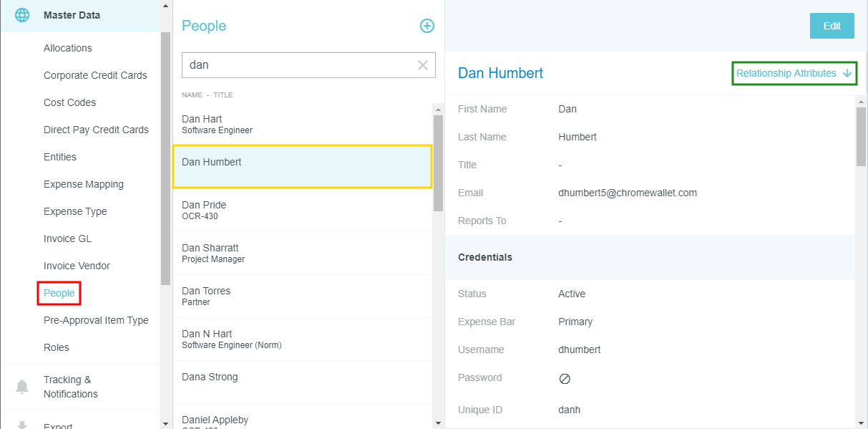Click the Master Data globe icon
868x429 pixels.
coord(22,15)
